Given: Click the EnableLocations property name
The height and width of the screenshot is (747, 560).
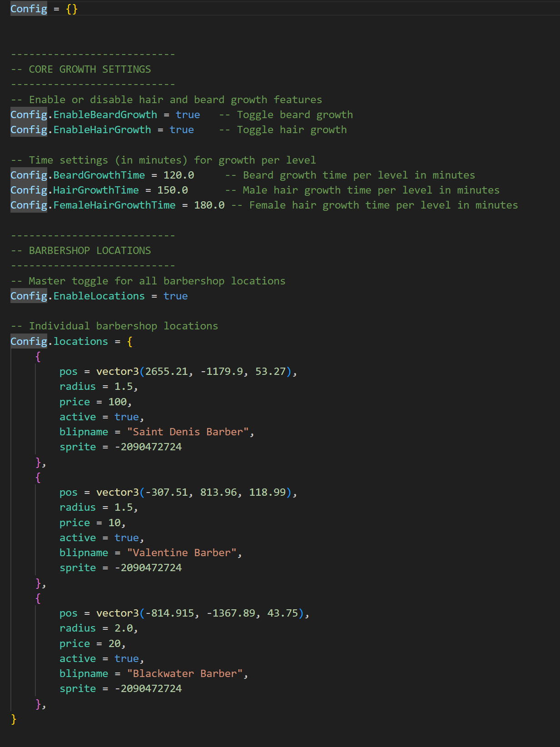Looking at the screenshot, I should point(99,296).
